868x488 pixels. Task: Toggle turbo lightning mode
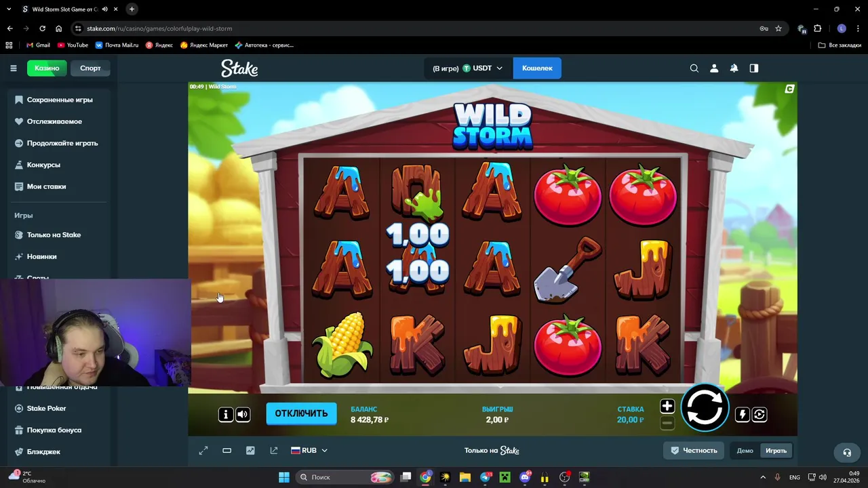[742, 414]
